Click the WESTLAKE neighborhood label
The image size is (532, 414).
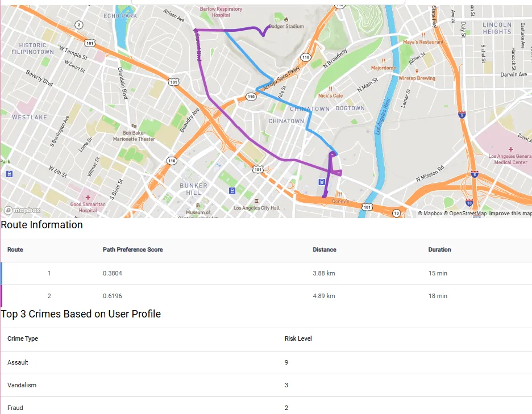(x=30, y=118)
